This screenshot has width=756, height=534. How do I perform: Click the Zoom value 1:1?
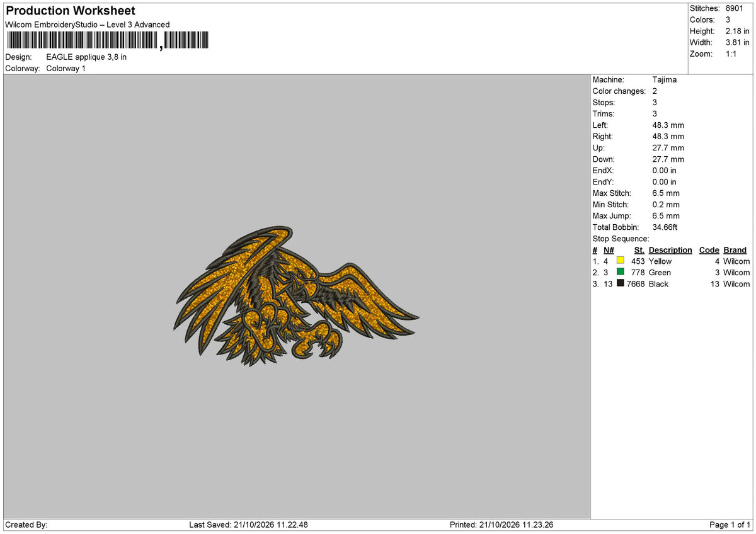pyautogui.click(x=731, y=54)
